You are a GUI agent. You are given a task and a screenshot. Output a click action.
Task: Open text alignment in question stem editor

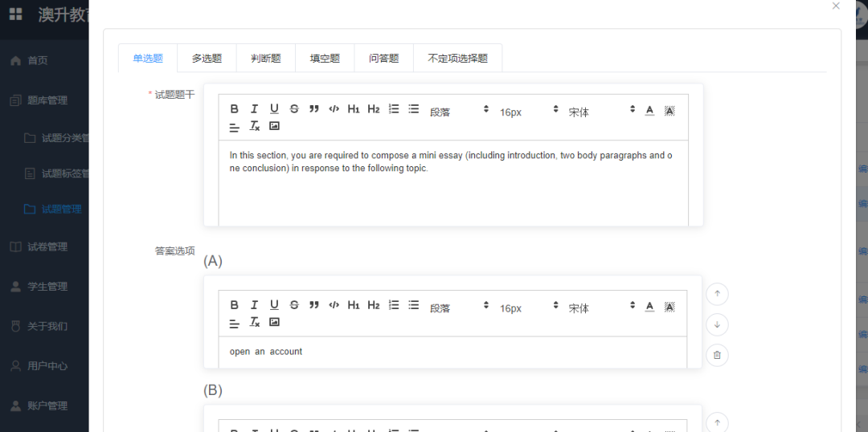coord(234,127)
